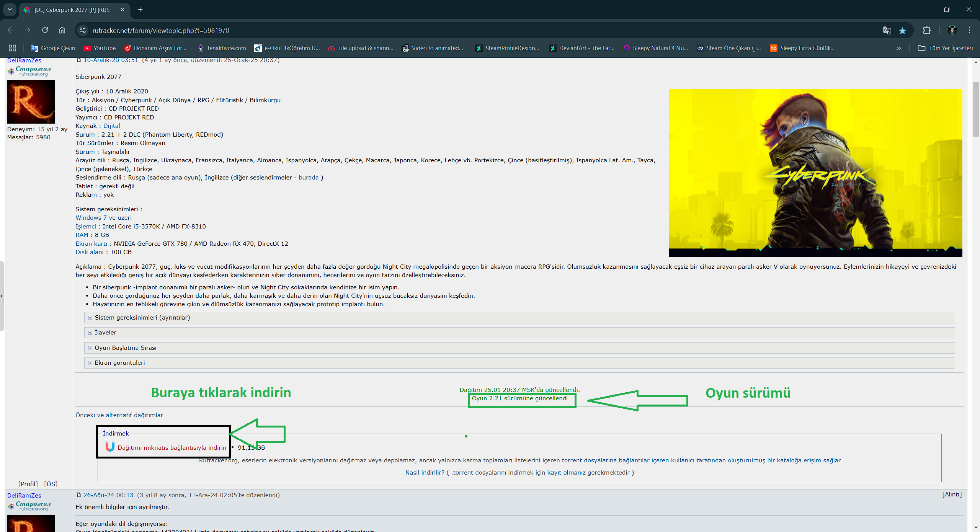
Task: Open the SteamProfileDesign bookmark
Action: coord(508,48)
